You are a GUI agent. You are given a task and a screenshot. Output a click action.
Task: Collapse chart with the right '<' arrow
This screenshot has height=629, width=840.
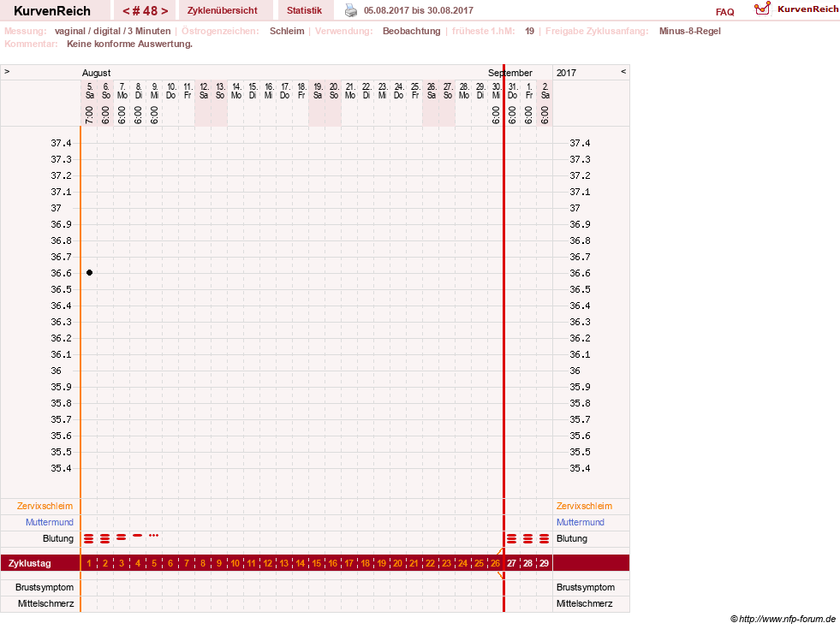(x=623, y=71)
